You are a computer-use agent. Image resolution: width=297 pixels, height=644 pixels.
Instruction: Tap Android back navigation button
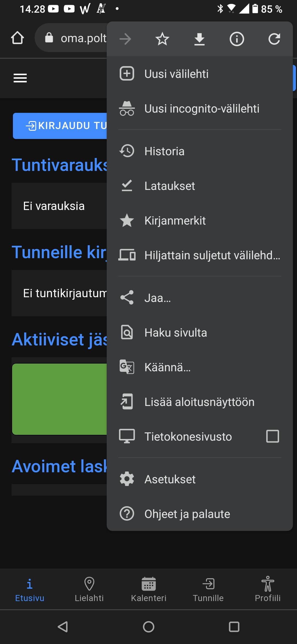coord(63,627)
